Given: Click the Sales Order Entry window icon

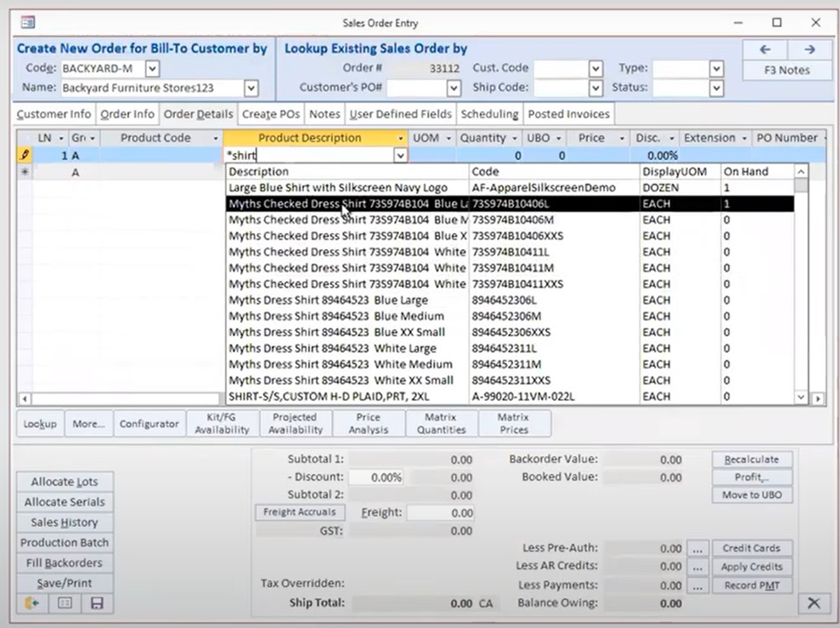Looking at the screenshot, I should pyautogui.click(x=27, y=23).
